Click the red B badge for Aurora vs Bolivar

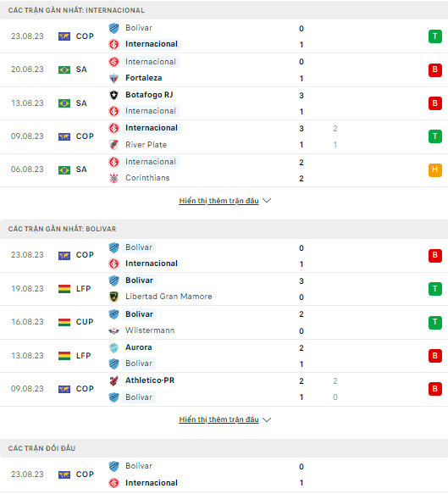point(435,356)
